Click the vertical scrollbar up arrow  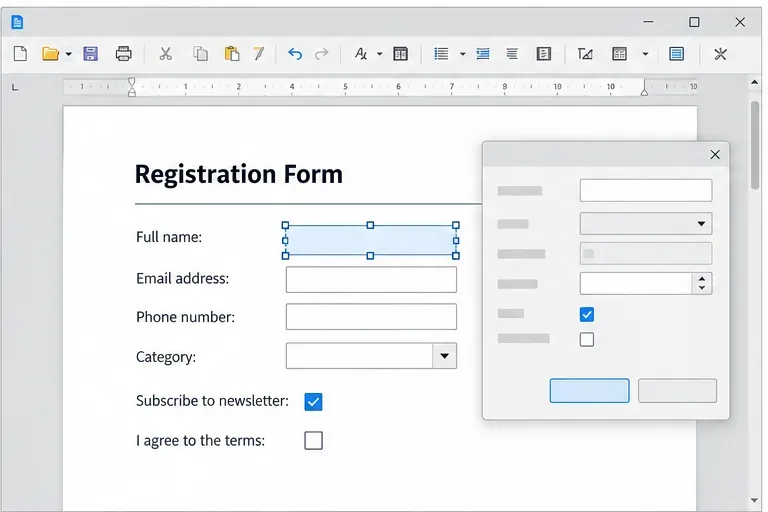755,82
